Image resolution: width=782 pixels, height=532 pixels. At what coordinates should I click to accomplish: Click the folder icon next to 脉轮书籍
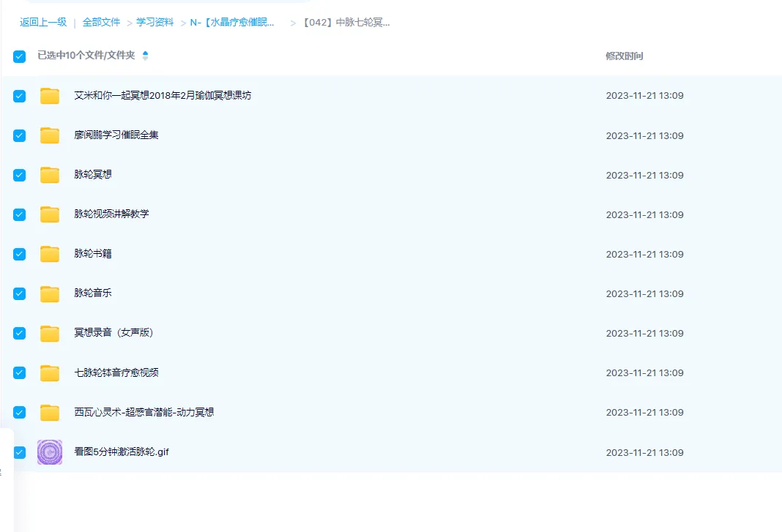tap(50, 254)
